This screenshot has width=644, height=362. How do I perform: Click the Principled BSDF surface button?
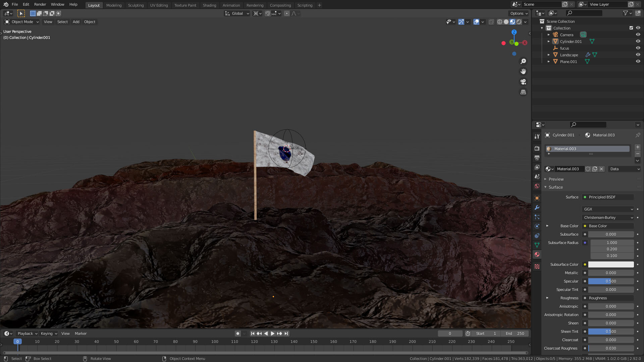(x=608, y=197)
